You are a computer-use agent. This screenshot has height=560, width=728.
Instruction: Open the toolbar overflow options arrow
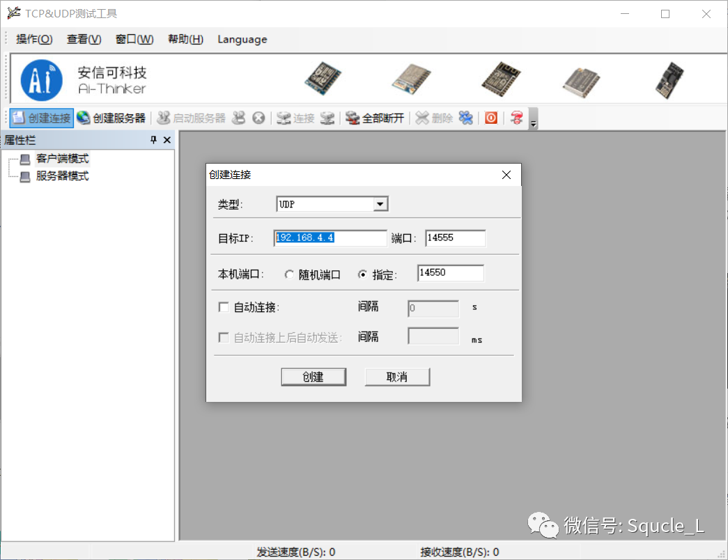(534, 119)
